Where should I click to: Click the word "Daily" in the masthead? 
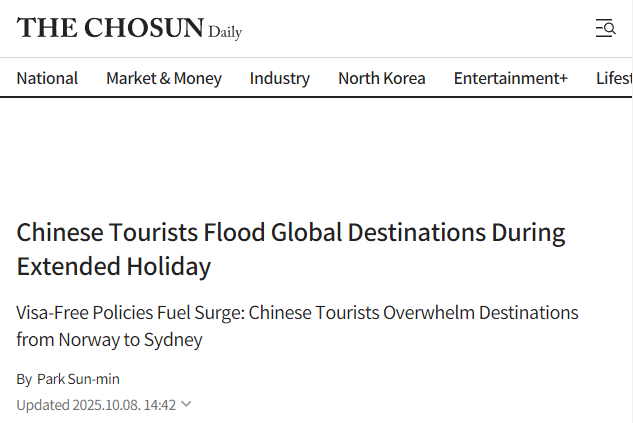point(225,32)
